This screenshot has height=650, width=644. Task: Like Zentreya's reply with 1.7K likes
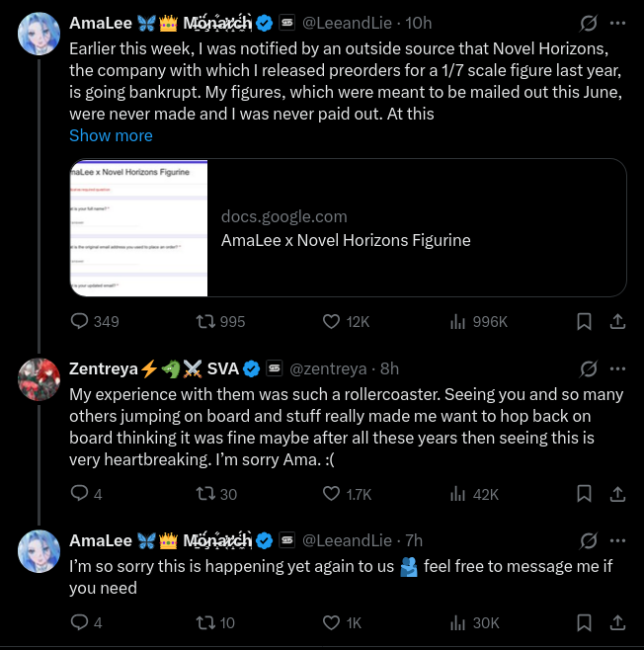point(347,494)
